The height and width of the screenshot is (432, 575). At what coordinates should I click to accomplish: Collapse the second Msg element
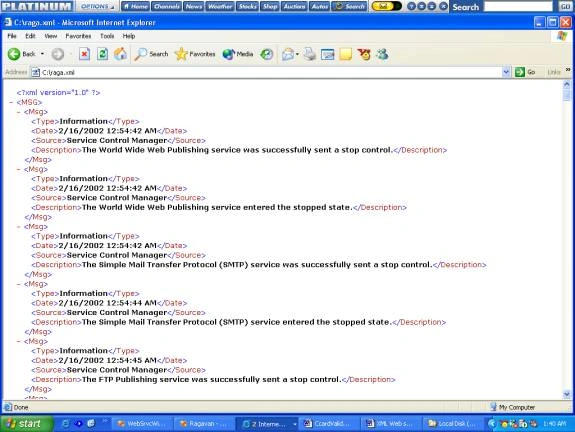[19, 169]
